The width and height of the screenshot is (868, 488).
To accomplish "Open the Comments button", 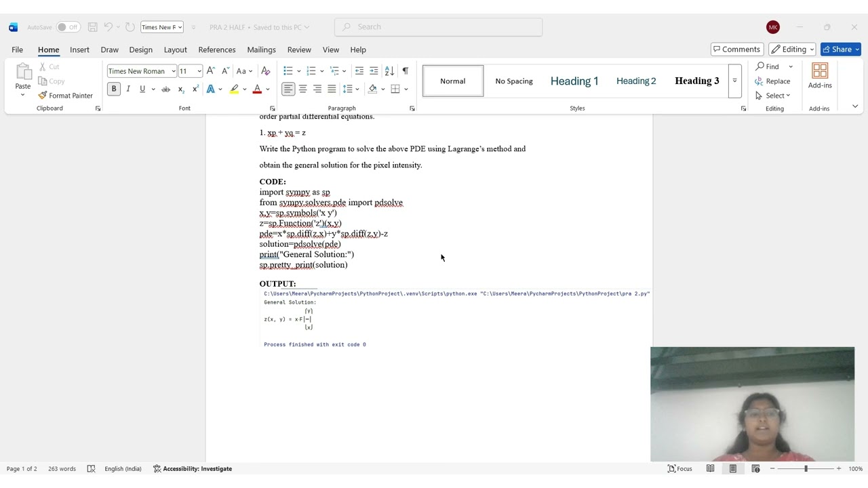I will point(736,49).
